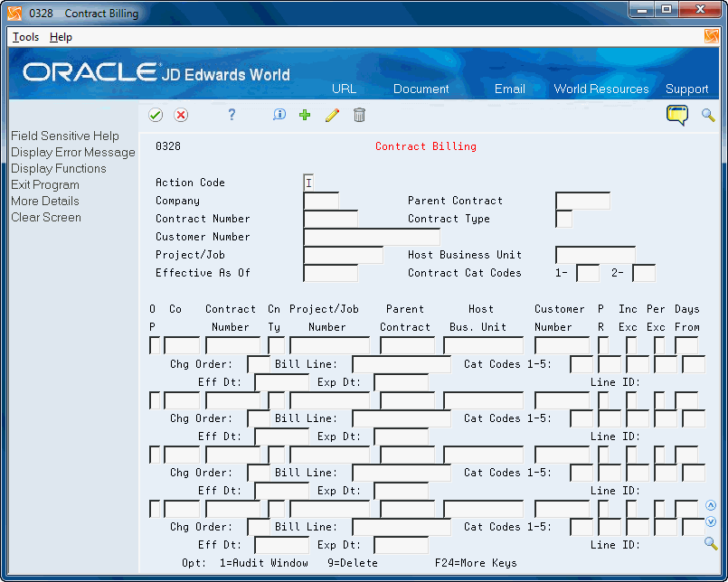This screenshot has width=728, height=582.
Task: Click the magnifier icon in the toolbar
Action: point(708,115)
